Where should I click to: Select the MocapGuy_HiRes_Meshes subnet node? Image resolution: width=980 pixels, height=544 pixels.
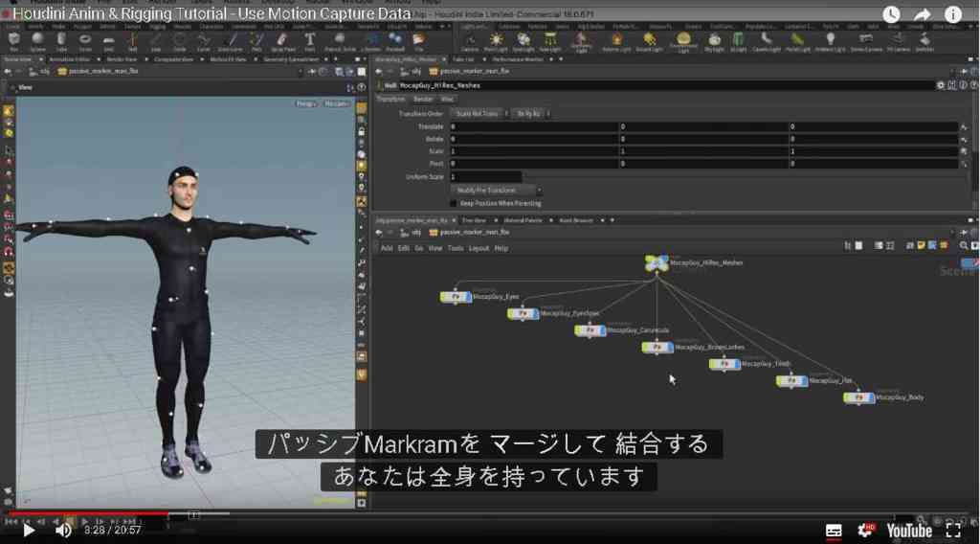657,263
